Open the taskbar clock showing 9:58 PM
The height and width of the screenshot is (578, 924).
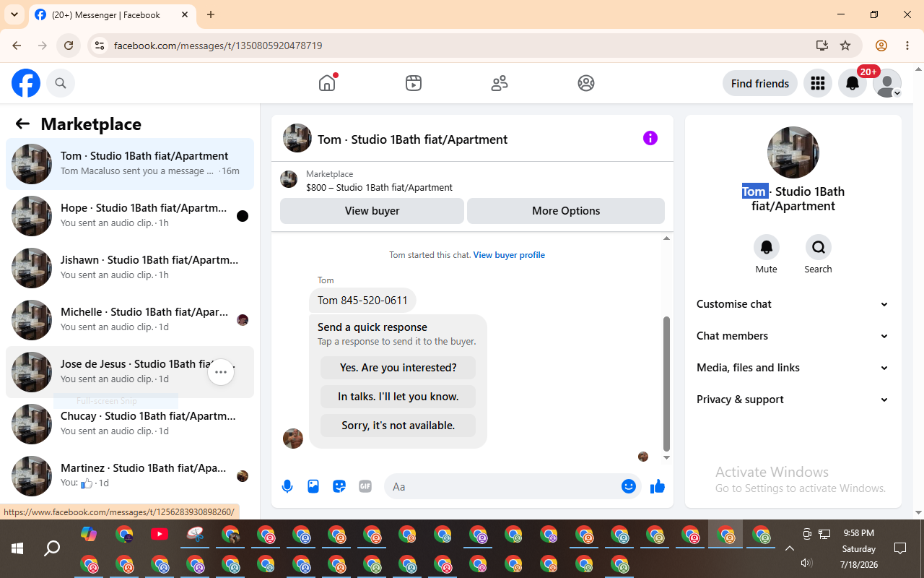(859, 548)
